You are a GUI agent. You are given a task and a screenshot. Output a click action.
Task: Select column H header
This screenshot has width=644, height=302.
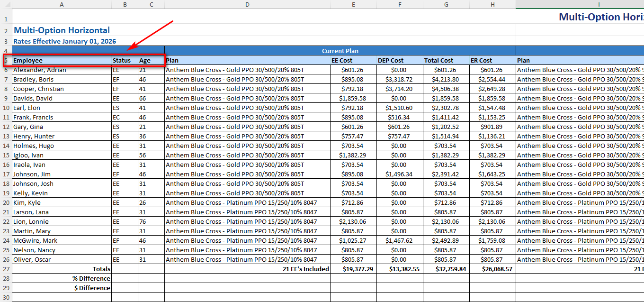pos(492,4)
